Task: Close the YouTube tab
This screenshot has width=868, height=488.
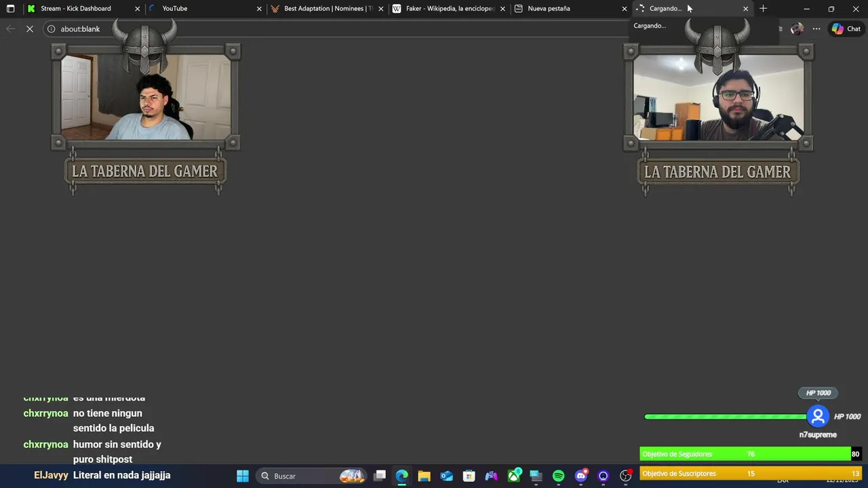Action: (259, 9)
